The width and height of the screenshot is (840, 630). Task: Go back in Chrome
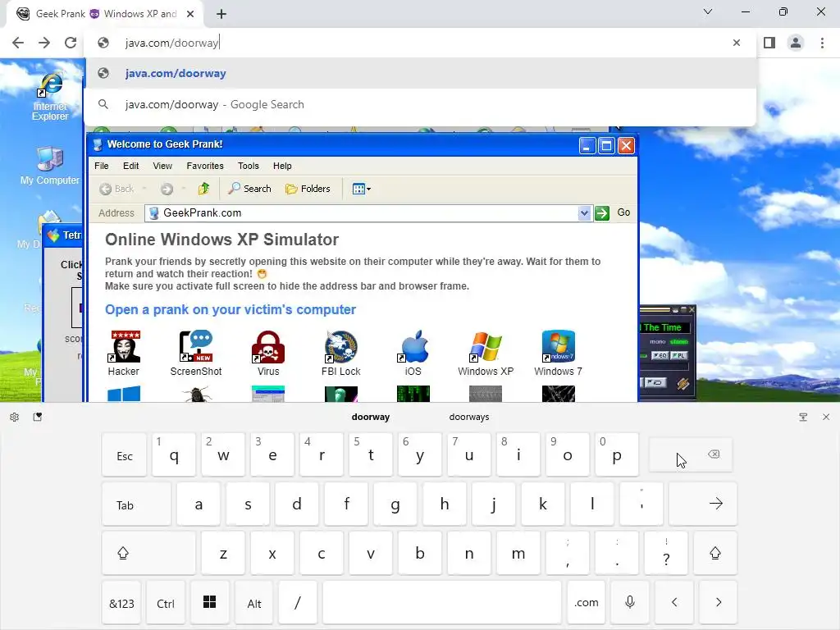coord(18,43)
